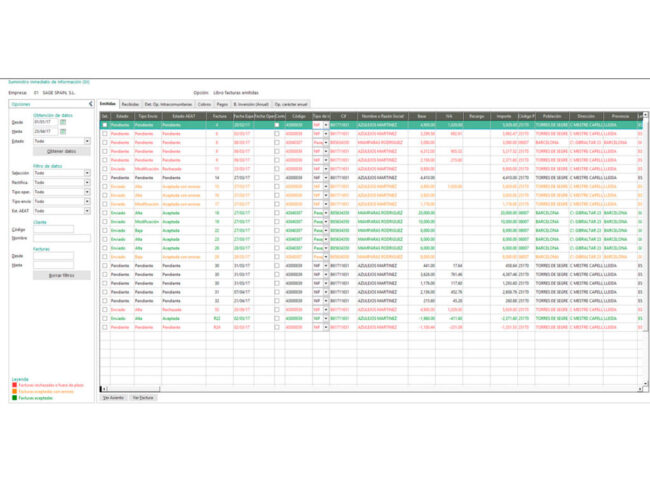Open the calendar picker next to Hasta date

[63, 131]
